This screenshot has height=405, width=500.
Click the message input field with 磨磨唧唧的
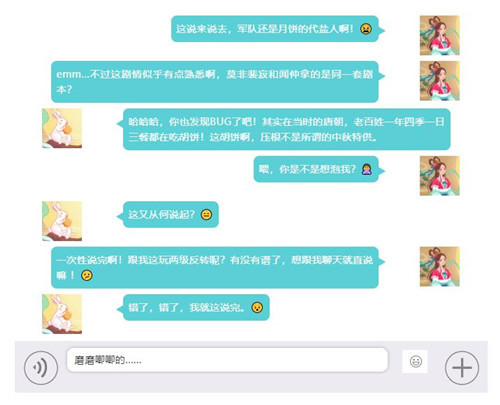pos(228,360)
